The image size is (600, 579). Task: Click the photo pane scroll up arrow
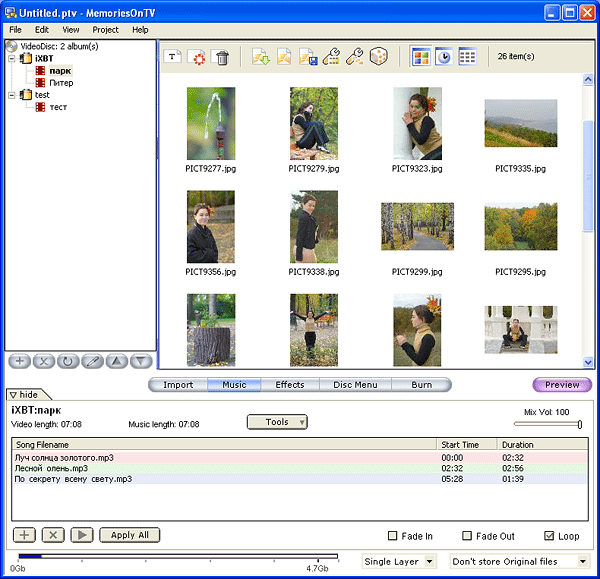[x=588, y=80]
